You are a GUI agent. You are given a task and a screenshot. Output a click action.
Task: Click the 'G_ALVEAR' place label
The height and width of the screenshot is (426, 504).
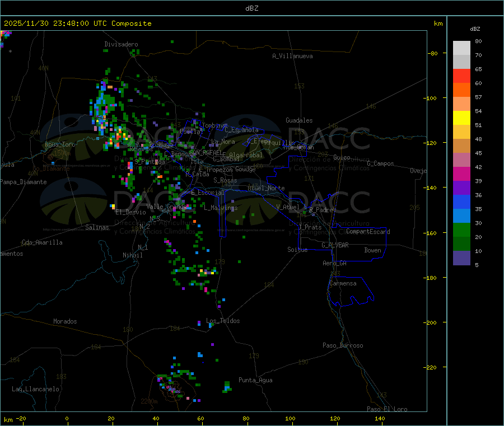click(x=335, y=245)
